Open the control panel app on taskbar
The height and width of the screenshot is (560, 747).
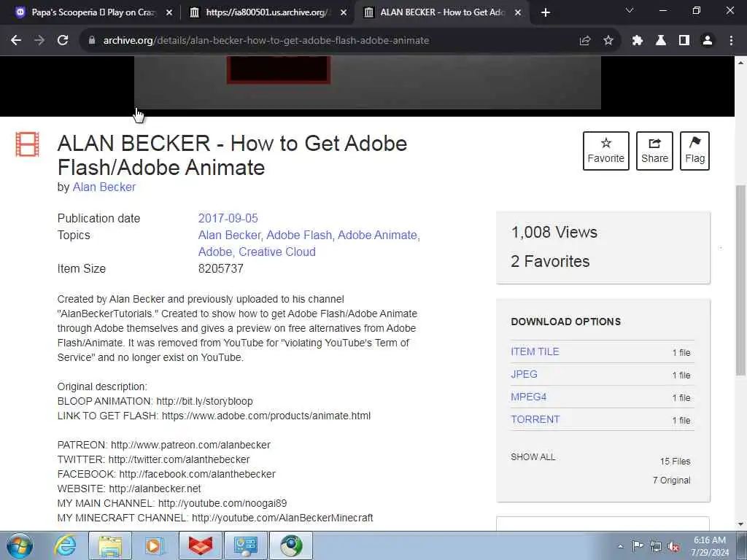click(245, 545)
